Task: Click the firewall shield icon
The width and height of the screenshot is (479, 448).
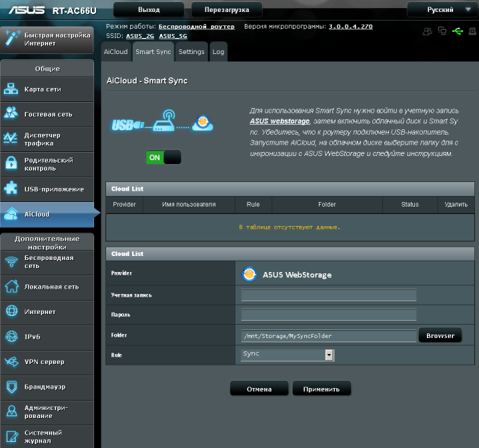Action: [x=11, y=387]
